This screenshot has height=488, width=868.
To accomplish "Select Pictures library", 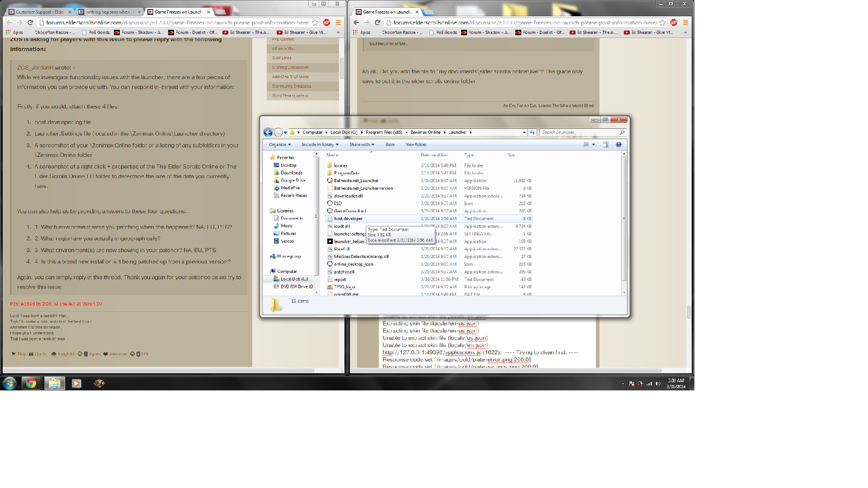I will coord(288,234).
